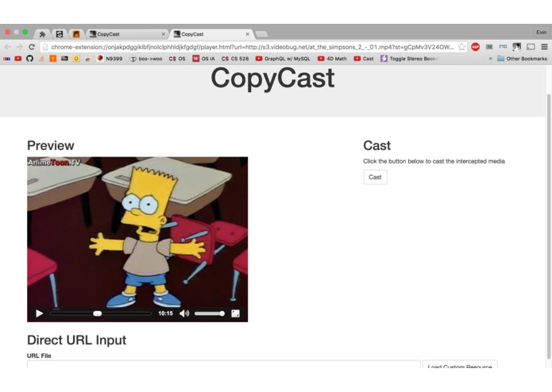Enter fullscreen for the preview video

[x=236, y=313]
